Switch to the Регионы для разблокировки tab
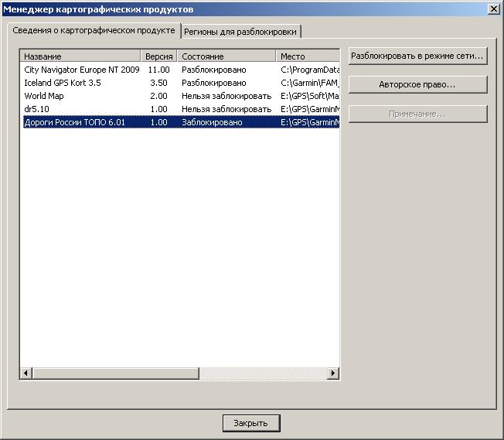Screen dimensions: 504x440 pyautogui.click(x=241, y=32)
